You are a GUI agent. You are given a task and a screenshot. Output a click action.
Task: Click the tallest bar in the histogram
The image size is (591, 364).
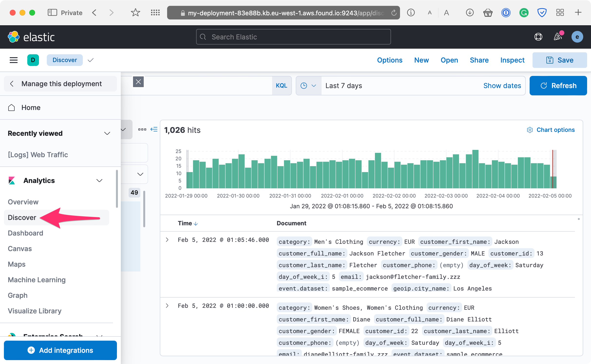475,169
